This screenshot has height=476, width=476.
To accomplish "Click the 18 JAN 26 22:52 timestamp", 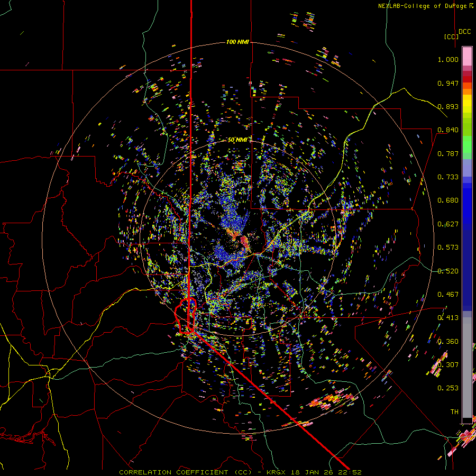I will click(326, 472).
